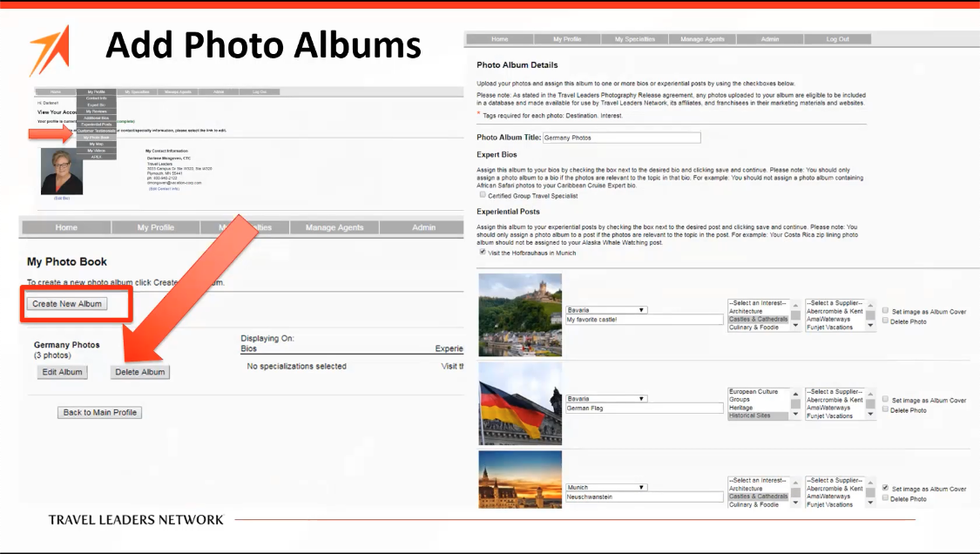980x554 pixels.
Task: Open My Photo Book menu entry under My Profile
Action: (x=96, y=138)
